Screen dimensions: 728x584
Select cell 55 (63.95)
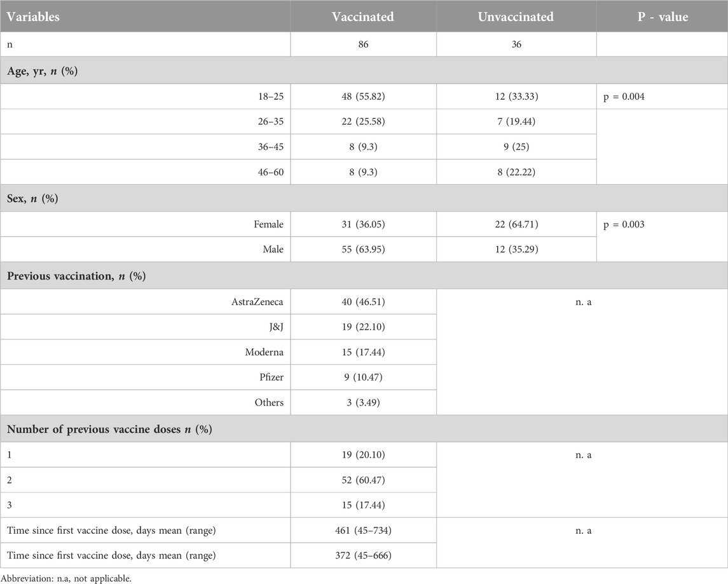click(363, 250)
